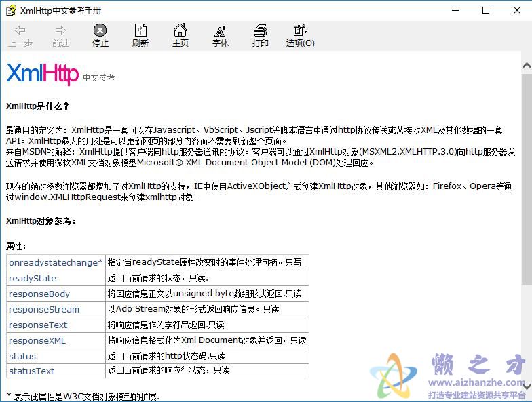
Task: Click cell '返回当前请求的状态，只读.'
Action: point(208,278)
